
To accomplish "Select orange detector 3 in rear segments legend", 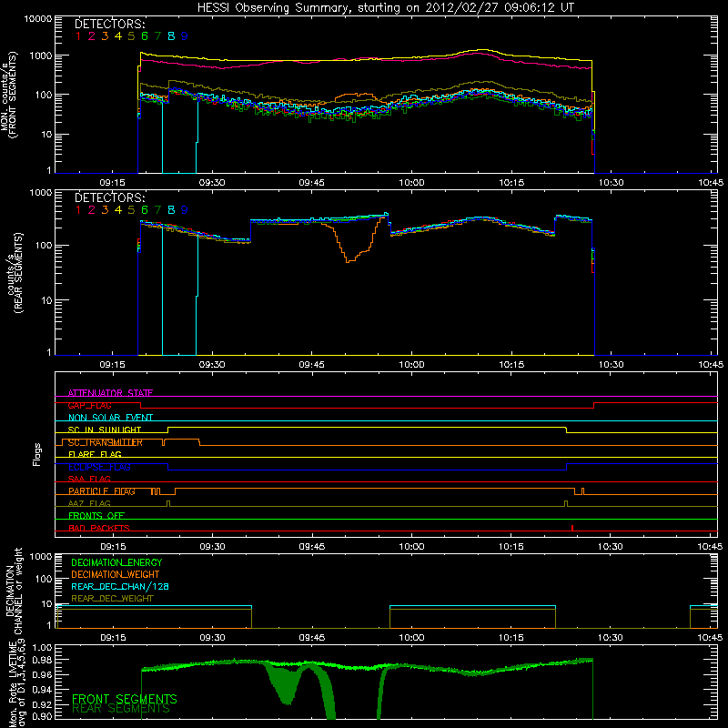I will coord(105,210).
